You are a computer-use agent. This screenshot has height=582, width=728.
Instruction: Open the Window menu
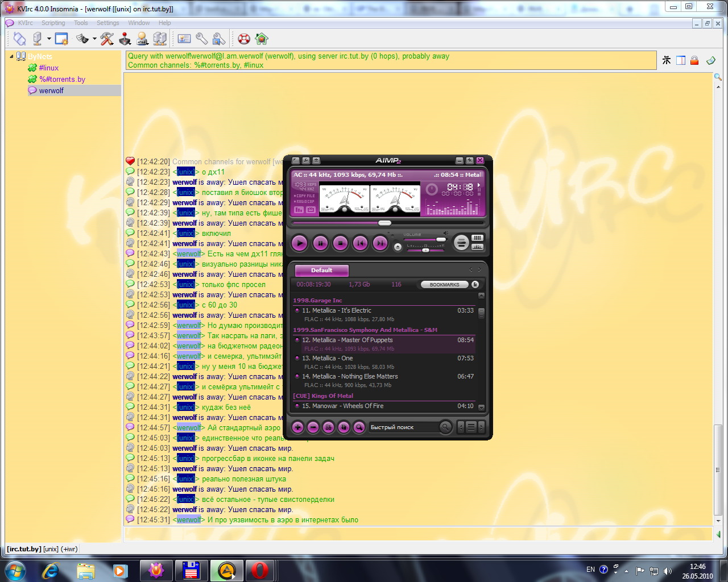point(139,23)
